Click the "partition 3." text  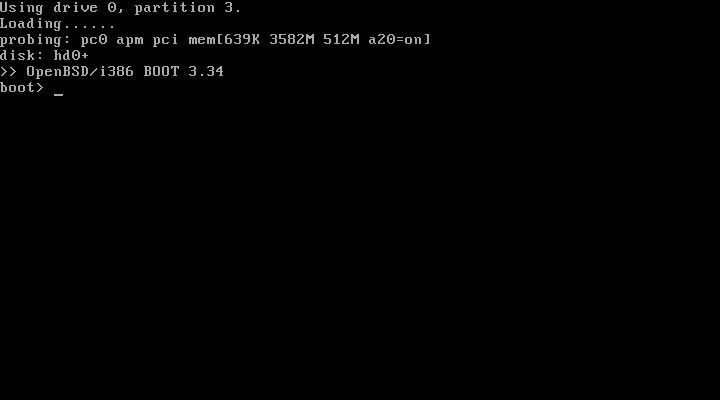pyautogui.click(x=188, y=8)
